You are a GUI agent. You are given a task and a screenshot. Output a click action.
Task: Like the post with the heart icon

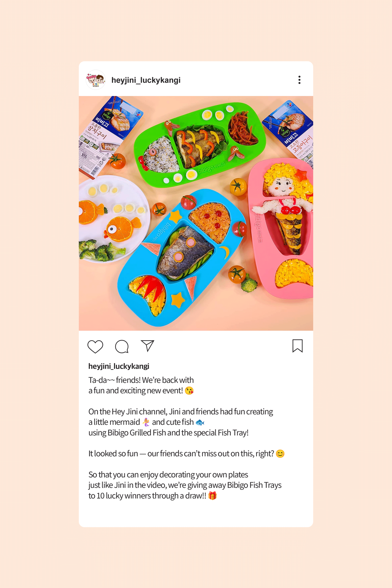point(95,346)
